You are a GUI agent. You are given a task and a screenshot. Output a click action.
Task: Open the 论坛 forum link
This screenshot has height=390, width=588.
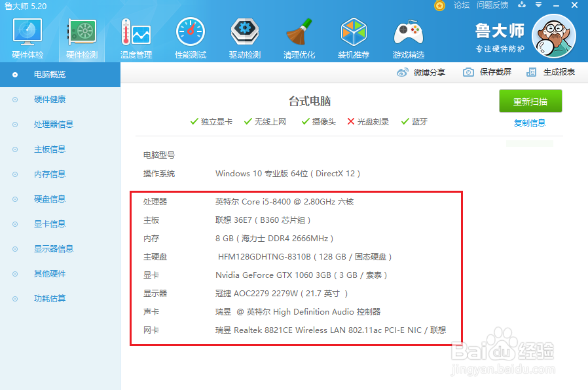[x=461, y=5]
